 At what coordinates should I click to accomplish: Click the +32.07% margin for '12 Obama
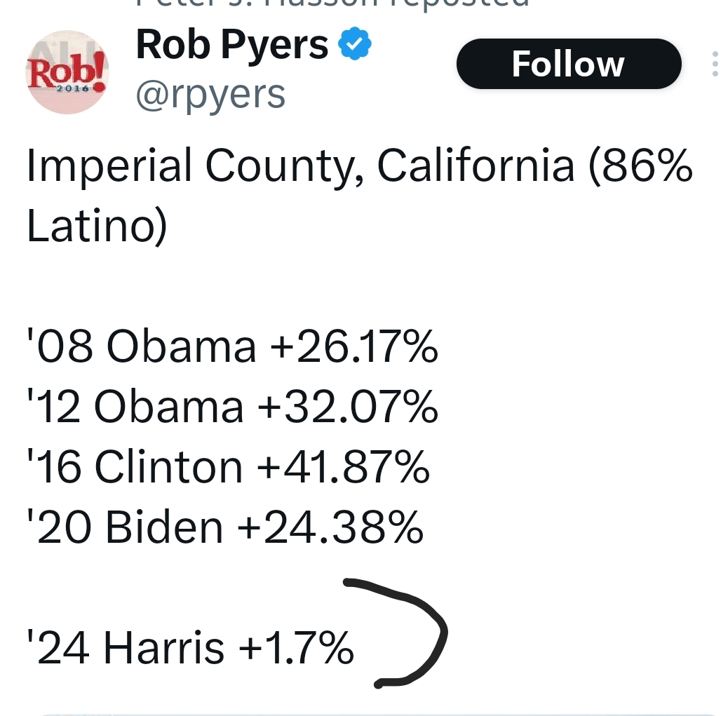click(x=347, y=407)
